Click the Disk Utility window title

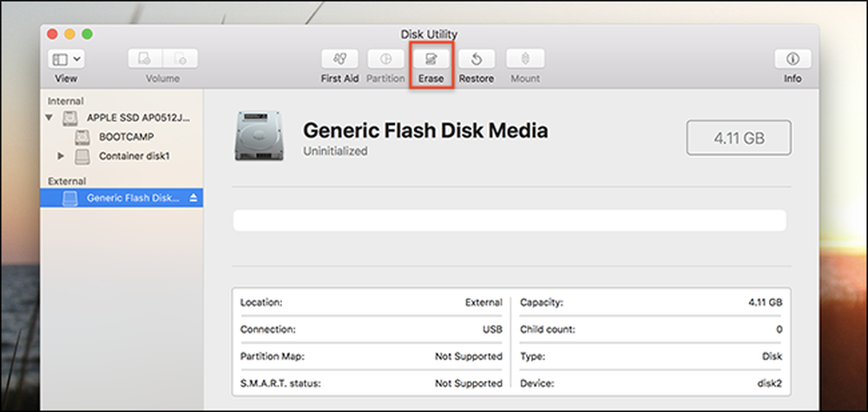[429, 35]
